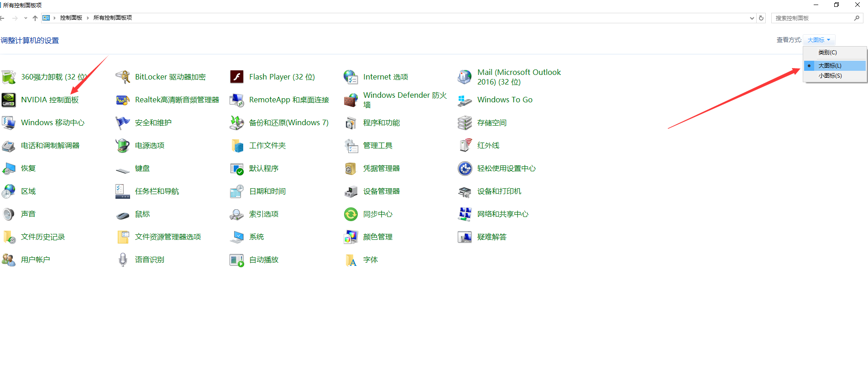Open the Mail (Microsoft Outlook 2016) icon

(x=465, y=77)
